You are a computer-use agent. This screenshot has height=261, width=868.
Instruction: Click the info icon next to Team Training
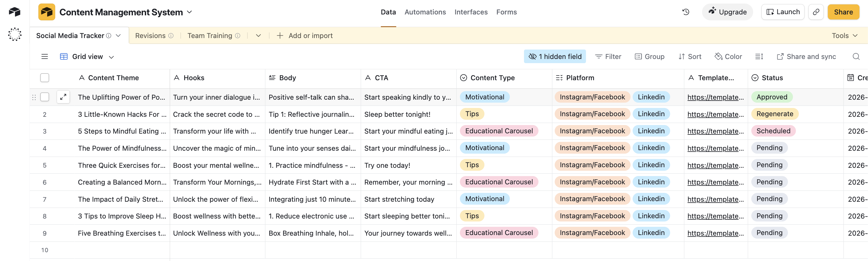click(x=238, y=36)
